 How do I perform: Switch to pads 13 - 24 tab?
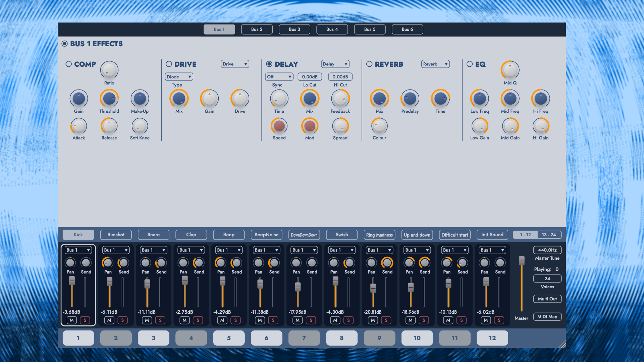(549, 235)
